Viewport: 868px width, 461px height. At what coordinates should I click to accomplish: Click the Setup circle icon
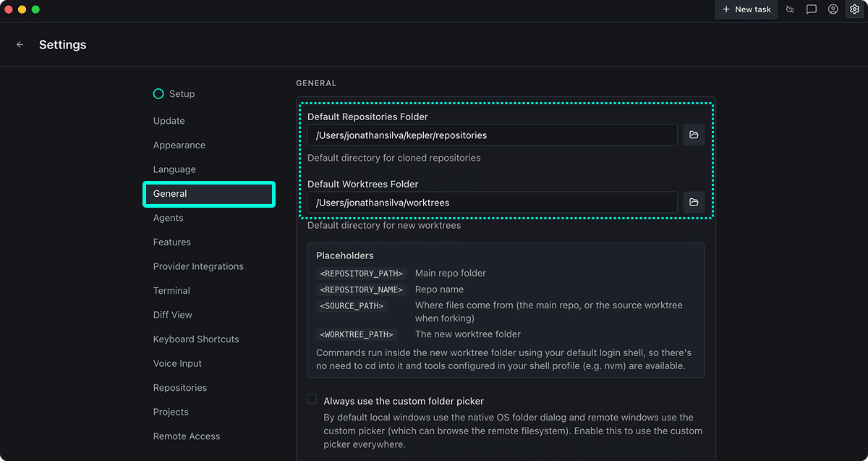click(158, 93)
